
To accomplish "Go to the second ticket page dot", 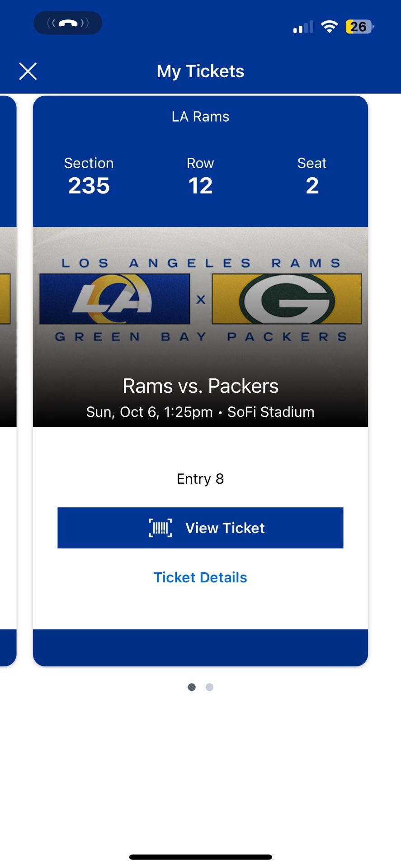I will [x=209, y=687].
